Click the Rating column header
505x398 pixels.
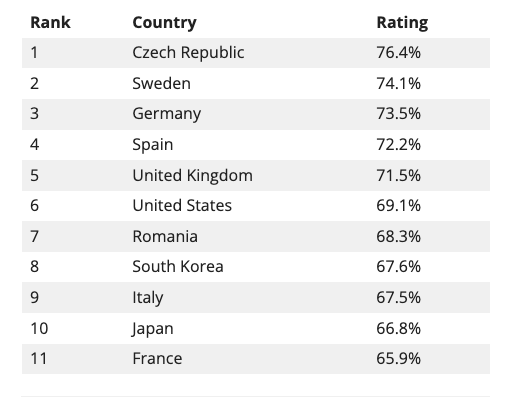pos(402,23)
